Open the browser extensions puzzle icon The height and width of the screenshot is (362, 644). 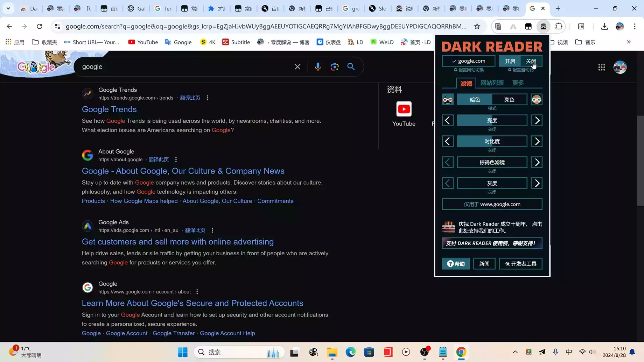[x=559, y=27]
